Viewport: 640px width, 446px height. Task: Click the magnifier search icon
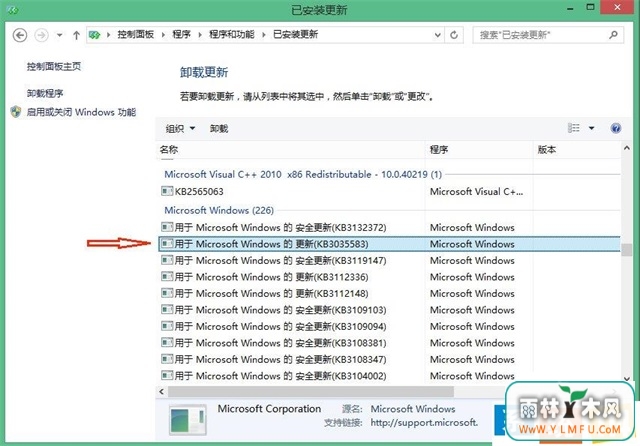613,35
